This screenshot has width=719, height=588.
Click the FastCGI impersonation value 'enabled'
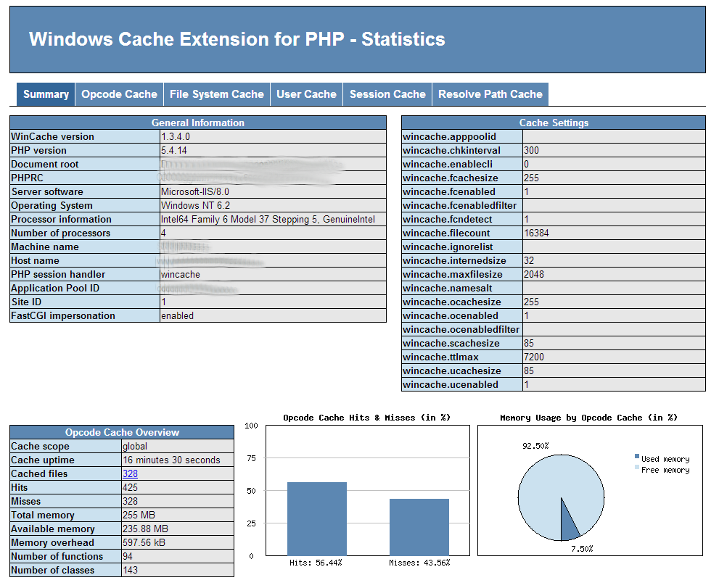coord(178,316)
